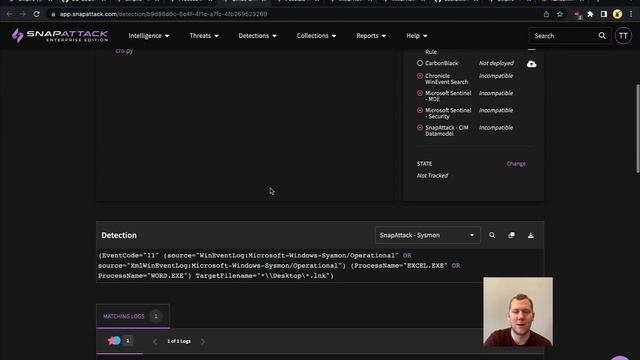Open the Intelligence menu
The image size is (640, 360).
(149, 36)
